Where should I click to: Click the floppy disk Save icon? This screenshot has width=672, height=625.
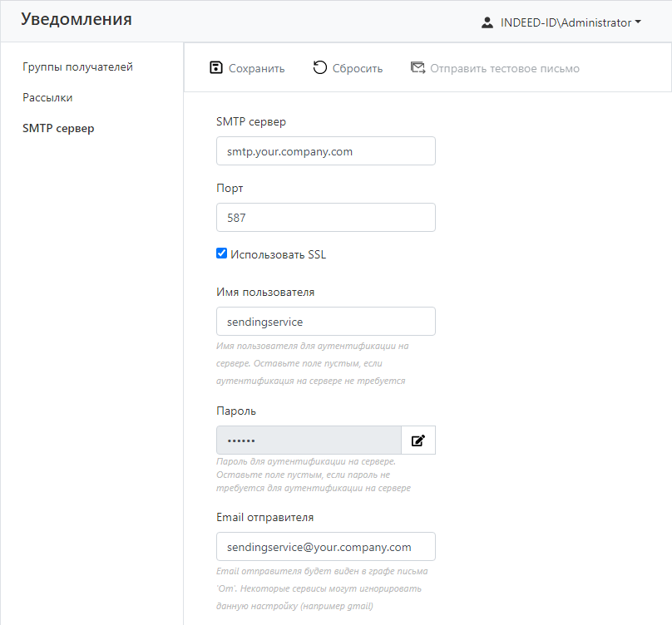coord(216,68)
